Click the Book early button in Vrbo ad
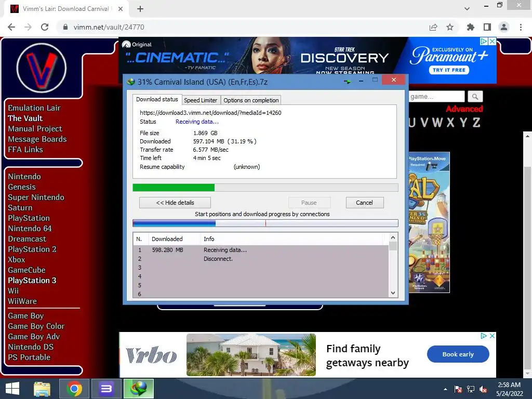Viewport: 532px width, 399px height. pyautogui.click(x=458, y=354)
